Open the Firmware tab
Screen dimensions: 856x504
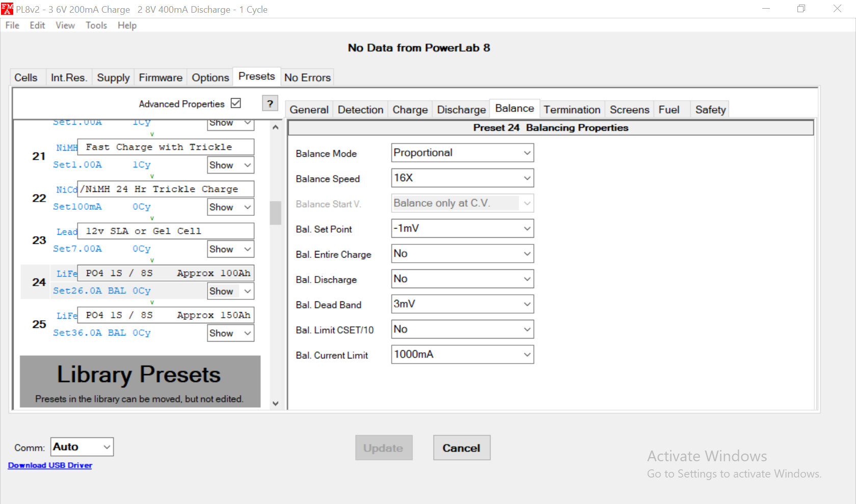point(160,77)
